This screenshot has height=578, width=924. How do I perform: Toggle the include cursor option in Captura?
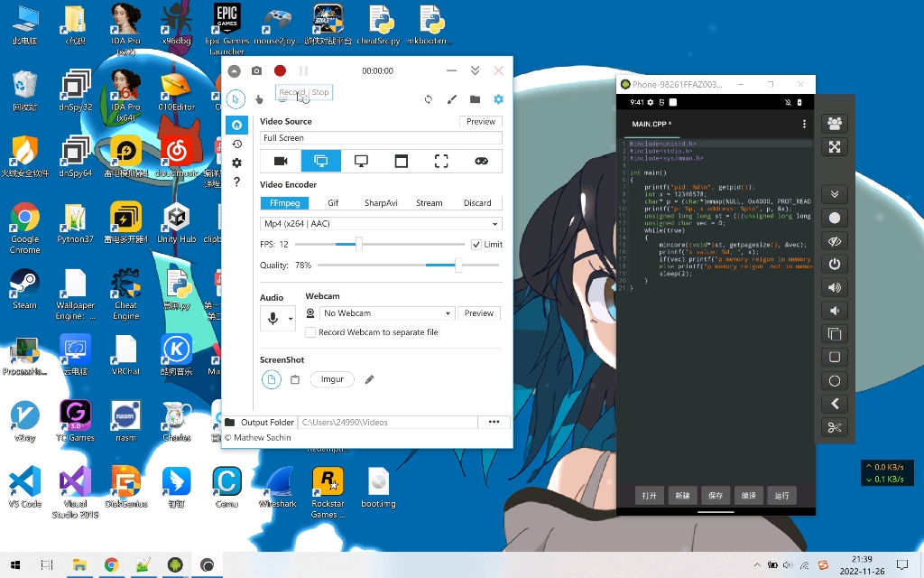tap(236, 99)
